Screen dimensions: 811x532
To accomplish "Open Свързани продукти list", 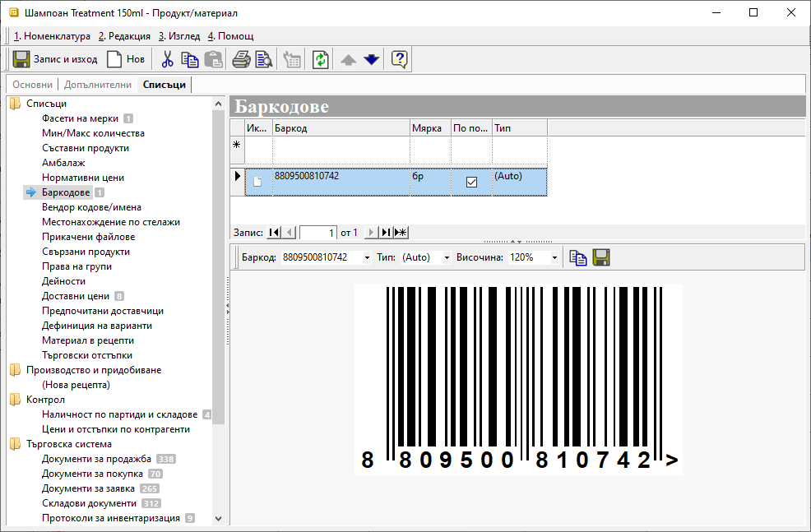I will [86, 252].
